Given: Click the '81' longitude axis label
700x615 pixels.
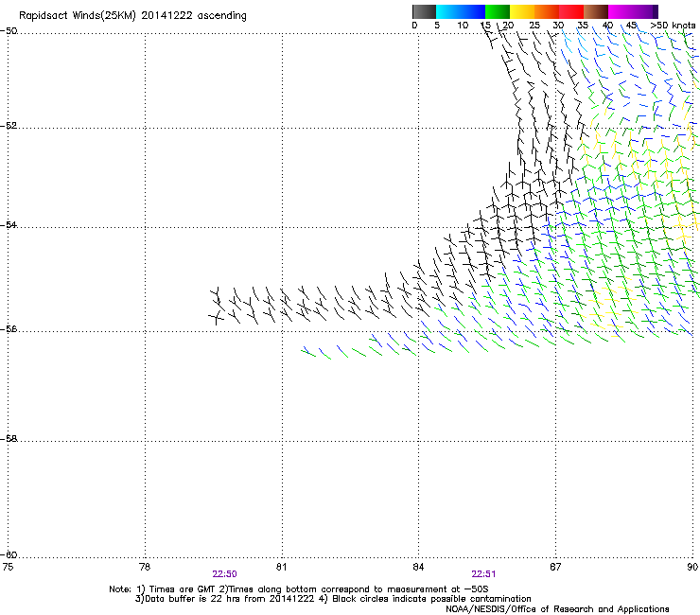Looking at the screenshot, I should [281, 567].
